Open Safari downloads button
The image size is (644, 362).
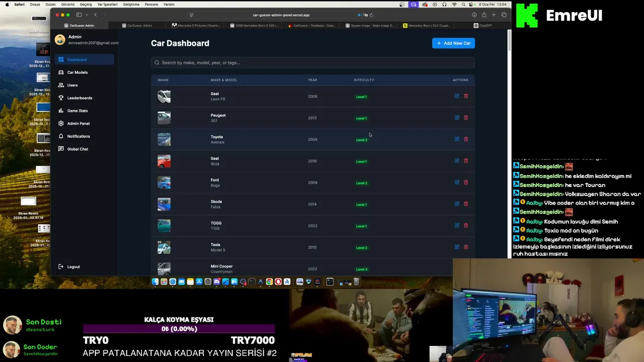(x=474, y=15)
